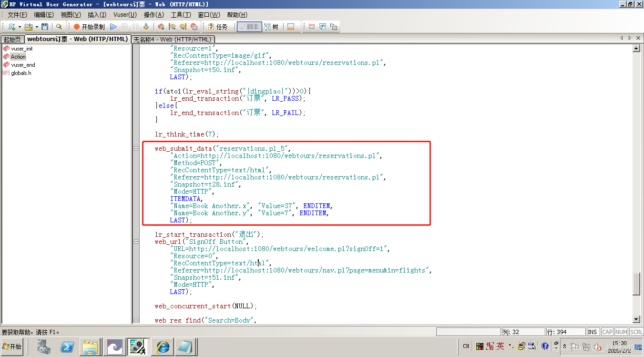Open Server Manager from the taskbar

coord(44,346)
